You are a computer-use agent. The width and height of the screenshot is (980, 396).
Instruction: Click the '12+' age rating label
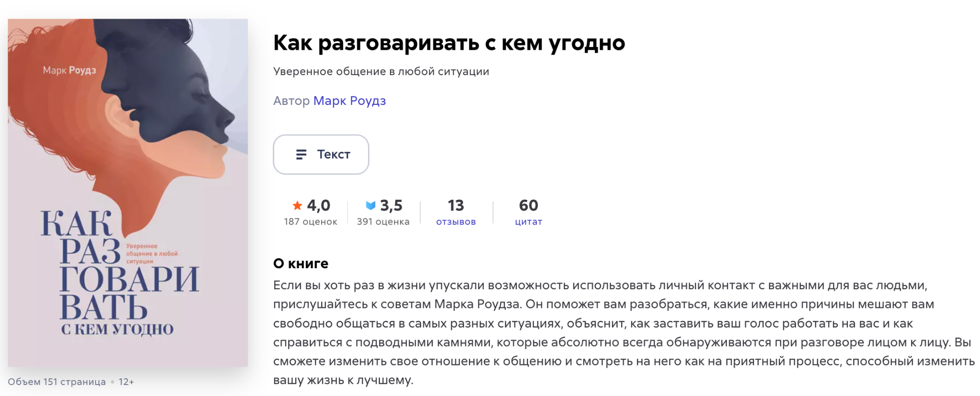(126, 382)
